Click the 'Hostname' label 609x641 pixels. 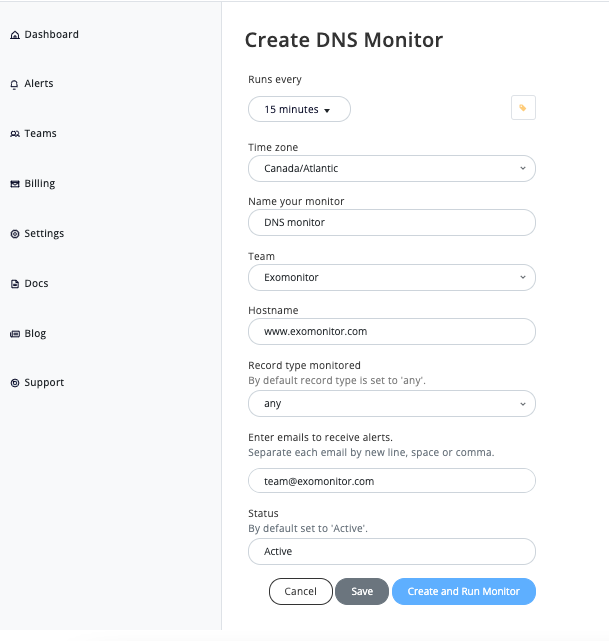pos(273,310)
